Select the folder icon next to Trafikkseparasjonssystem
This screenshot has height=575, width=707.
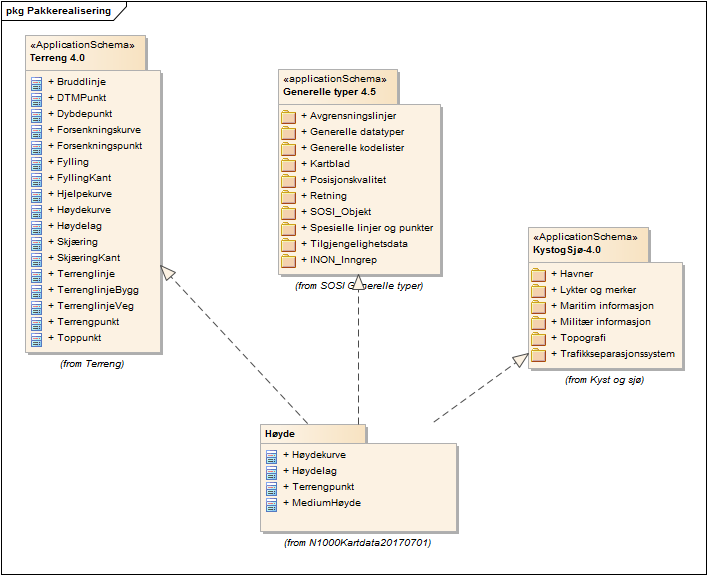pyautogui.click(x=538, y=354)
